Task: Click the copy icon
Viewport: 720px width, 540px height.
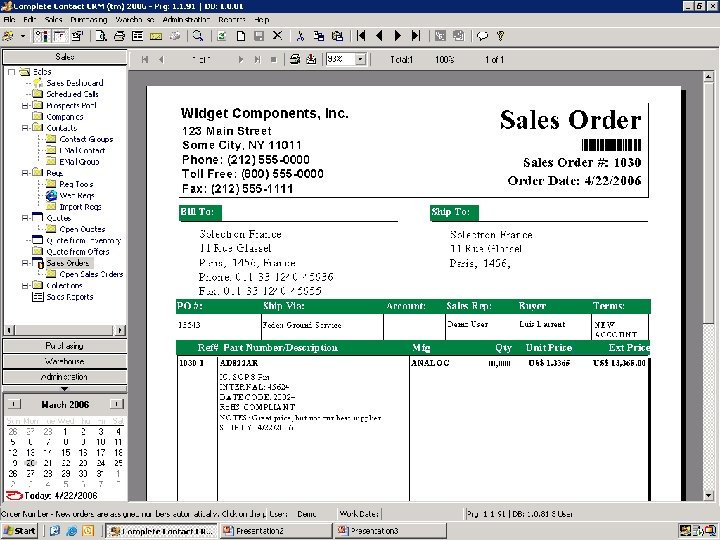Action: click(319, 36)
